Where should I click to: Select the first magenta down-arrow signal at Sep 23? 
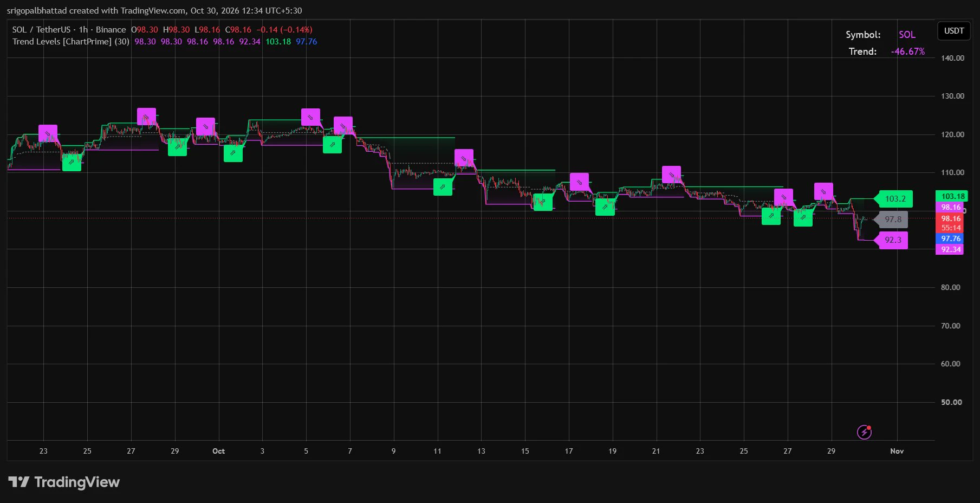pyautogui.click(x=48, y=133)
